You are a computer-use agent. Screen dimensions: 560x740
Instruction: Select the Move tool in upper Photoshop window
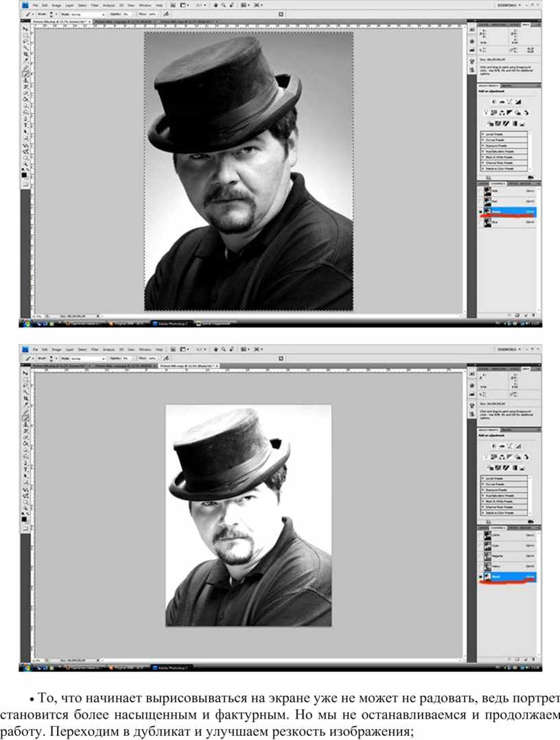click(x=25, y=30)
